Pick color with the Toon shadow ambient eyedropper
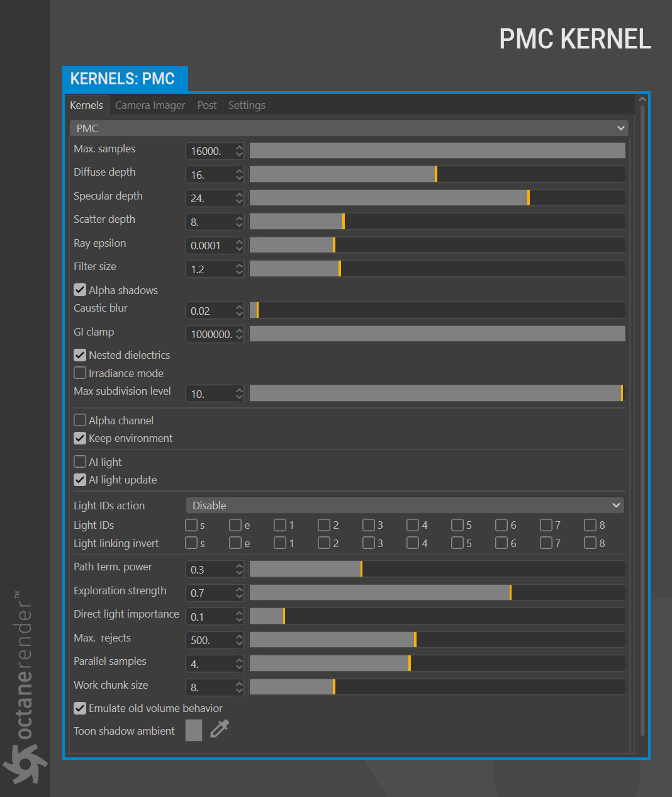672x797 pixels. (x=219, y=730)
